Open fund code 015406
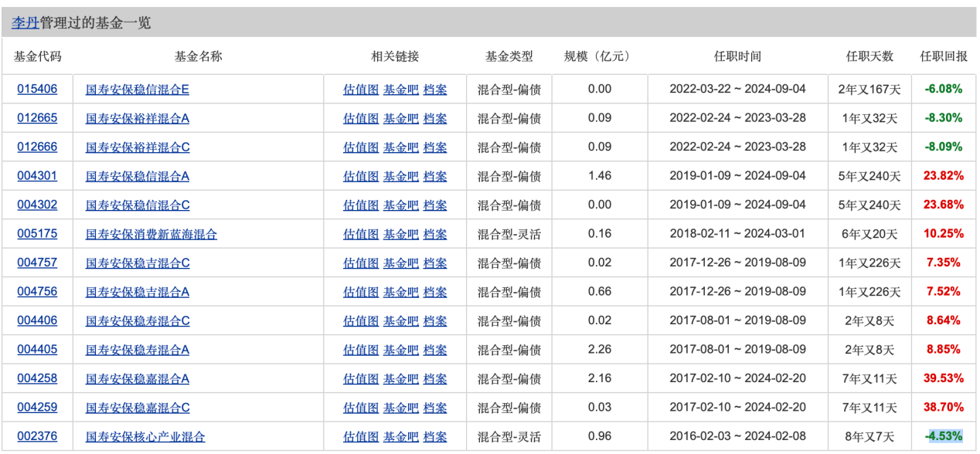 (x=37, y=89)
